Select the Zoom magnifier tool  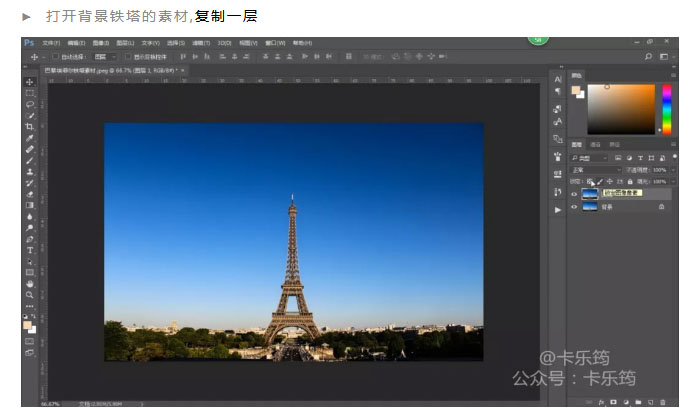30,296
